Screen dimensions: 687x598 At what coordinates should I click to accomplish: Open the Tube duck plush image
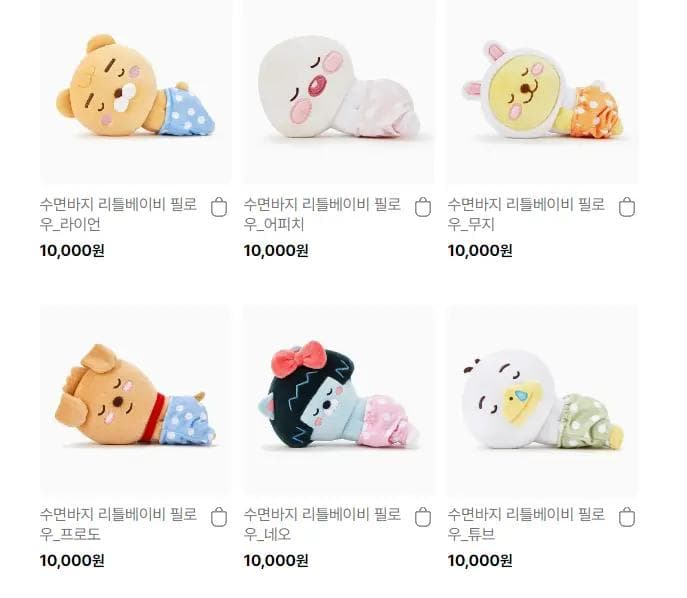point(543,401)
